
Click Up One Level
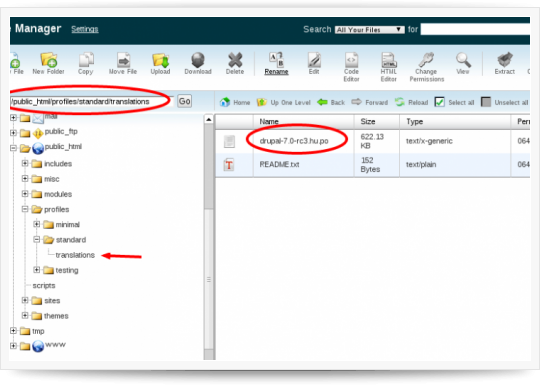pyautogui.click(x=283, y=102)
